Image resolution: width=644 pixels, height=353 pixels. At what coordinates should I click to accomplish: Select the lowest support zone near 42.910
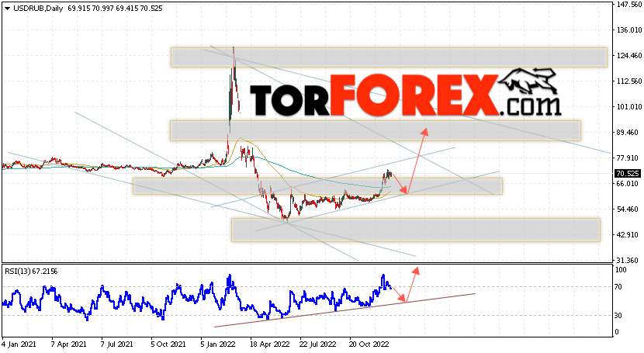click(416, 230)
